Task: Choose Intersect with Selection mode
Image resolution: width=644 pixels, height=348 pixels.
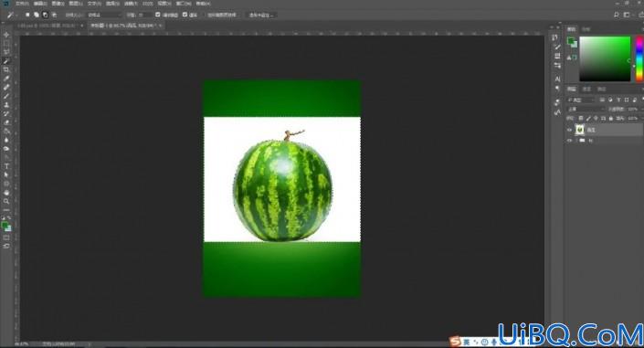Action: 54,15
